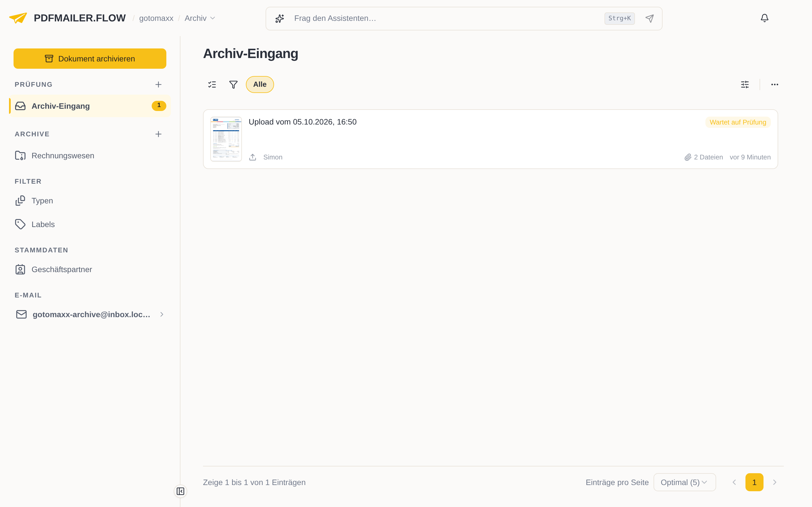
Task: Expand the gotomaxx-archive email entry
Action: click(90, 315)
